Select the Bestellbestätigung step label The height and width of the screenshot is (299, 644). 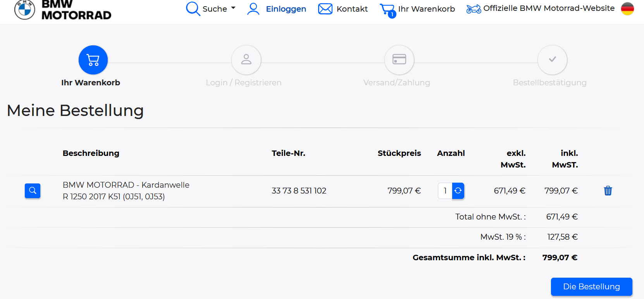coord(550,83)
